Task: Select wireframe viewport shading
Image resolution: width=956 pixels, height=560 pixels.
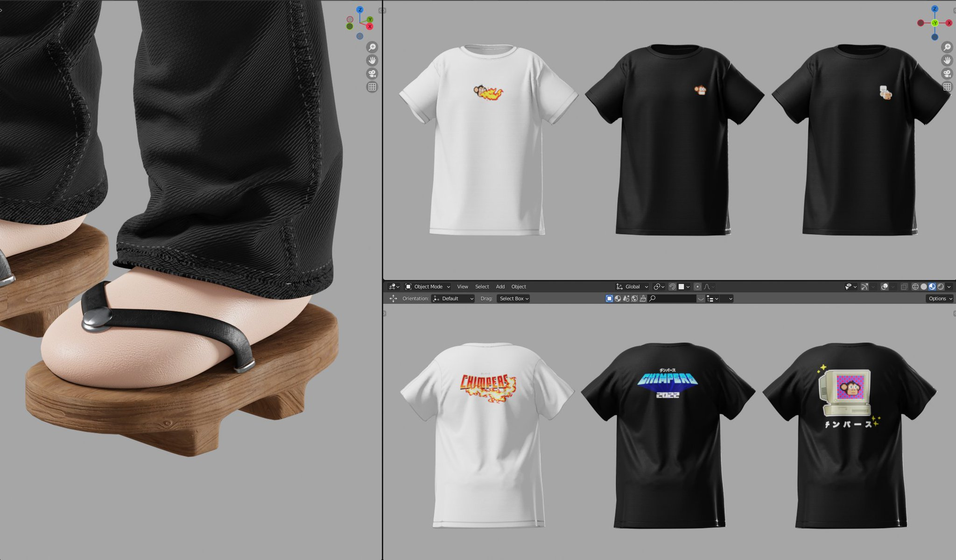Action: click(x=915, y=287)
